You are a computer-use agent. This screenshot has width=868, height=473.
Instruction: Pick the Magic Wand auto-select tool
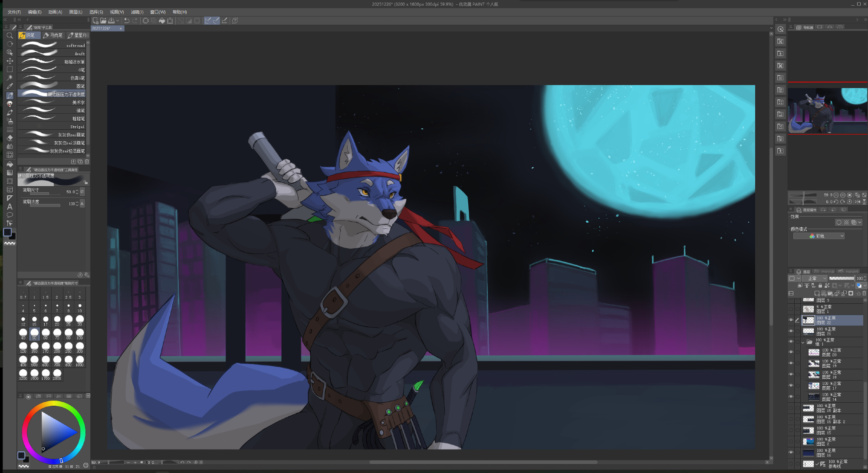click(x=10, y=78)
